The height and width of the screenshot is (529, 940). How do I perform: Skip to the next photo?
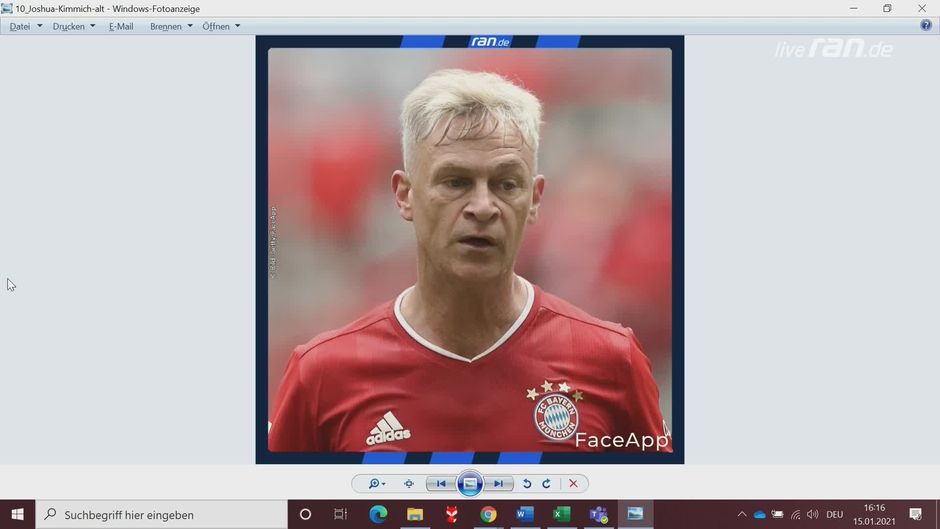[x=499, y=484]
